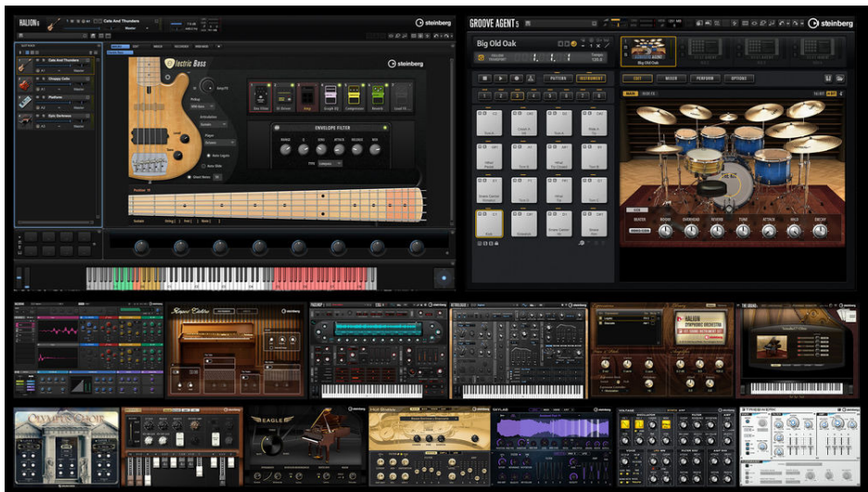This screenshot has width=868, height=492.
Task: Open the kit load folder icon in Groove Agent
Action: pyautogui.click(x=840, y=79)
